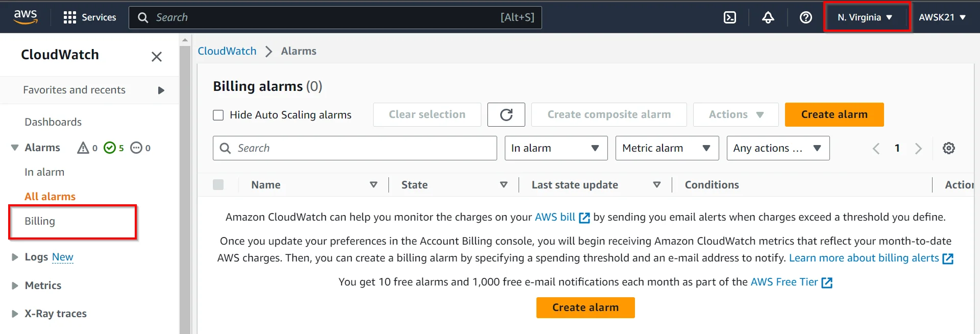Open the notifications bell icon
The height and width of the screenshot is (334, 980).
click(768, 17)
